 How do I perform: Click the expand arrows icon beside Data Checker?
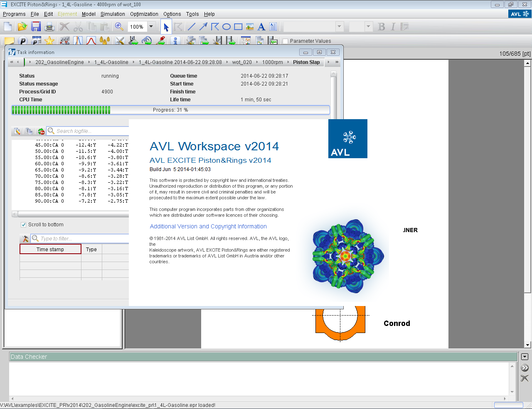(525, 367)
